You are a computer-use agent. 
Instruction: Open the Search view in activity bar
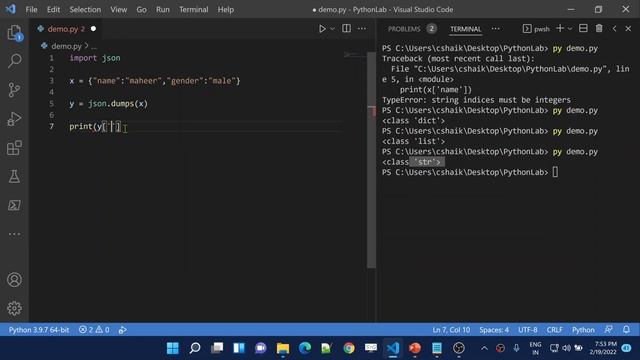(14, 61)
